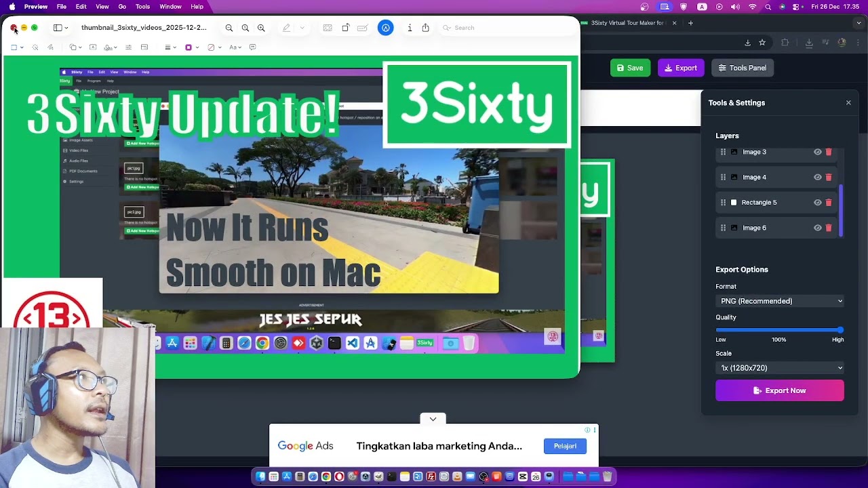Click the Image 4 layer drag handle
The image size is (868, 488).
click(x=723, y=177)
